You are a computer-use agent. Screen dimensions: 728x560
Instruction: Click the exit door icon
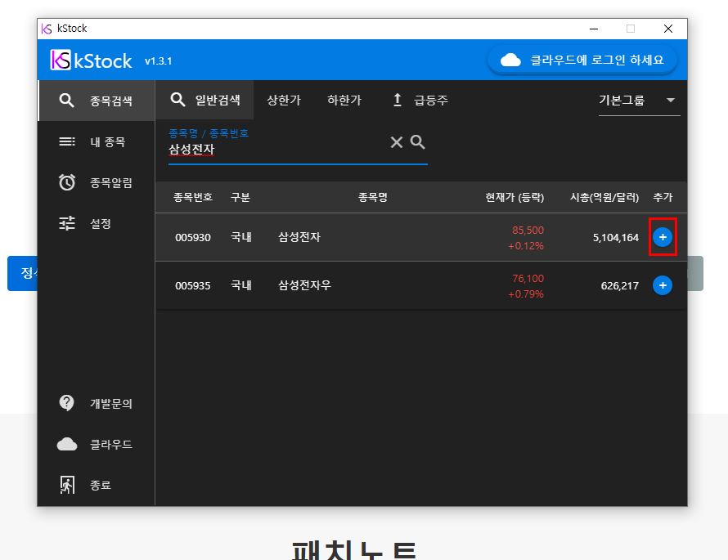[x=67, y=485]
